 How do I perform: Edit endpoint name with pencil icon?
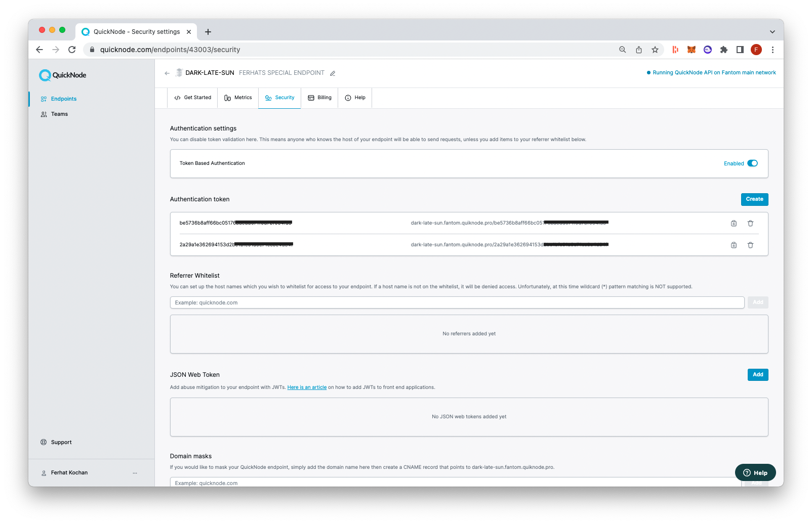[333, 73]
